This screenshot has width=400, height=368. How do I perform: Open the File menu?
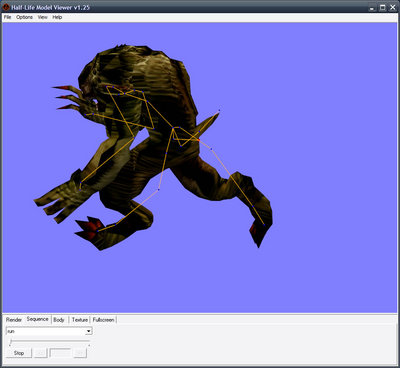pos(7,17)
